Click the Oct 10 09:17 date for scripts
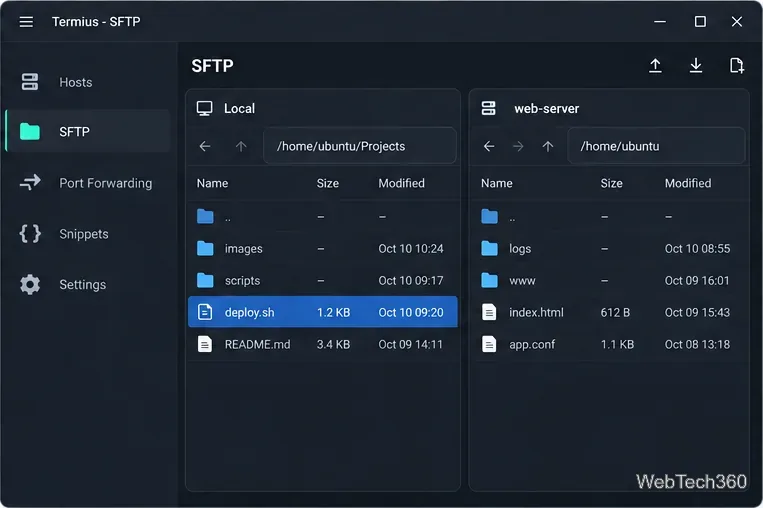Viewport: 763px width, 508px height. 411,280
